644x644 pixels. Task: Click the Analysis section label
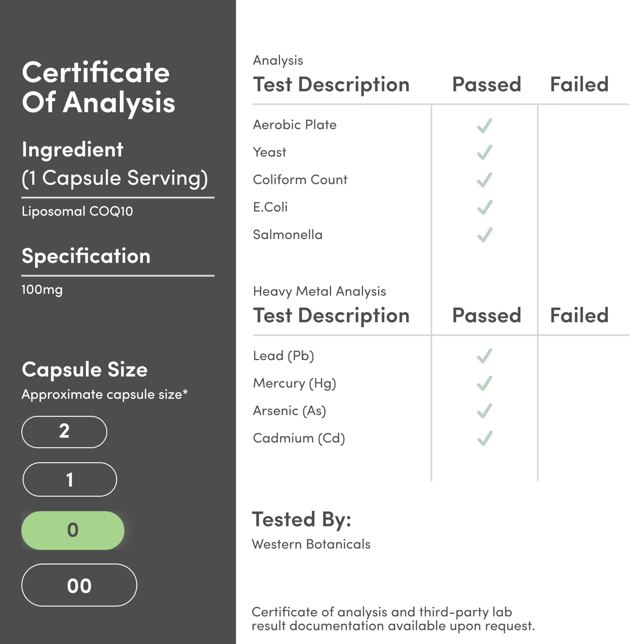[278, 60]
